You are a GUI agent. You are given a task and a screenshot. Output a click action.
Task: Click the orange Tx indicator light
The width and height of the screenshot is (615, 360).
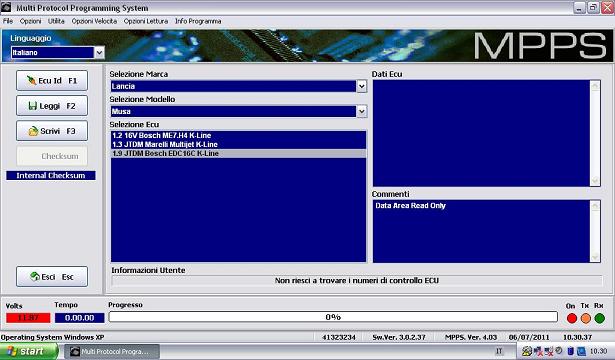pos(586,318)
